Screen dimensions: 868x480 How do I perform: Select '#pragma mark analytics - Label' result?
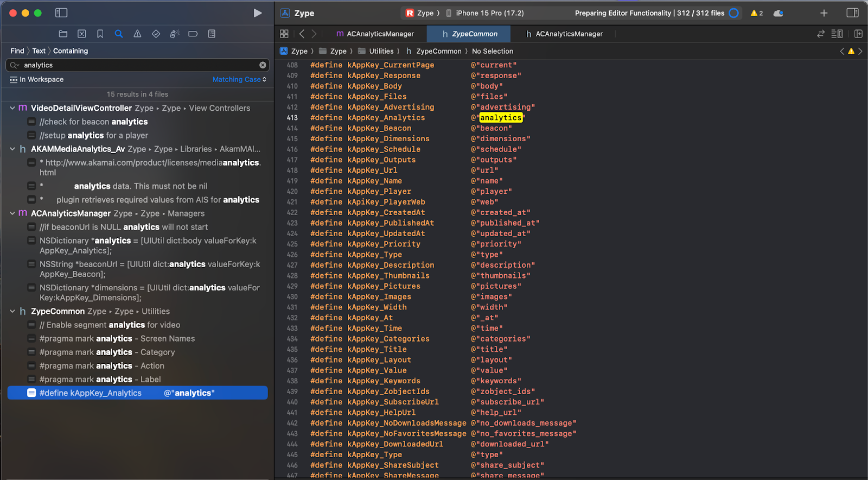click(137, 379)
